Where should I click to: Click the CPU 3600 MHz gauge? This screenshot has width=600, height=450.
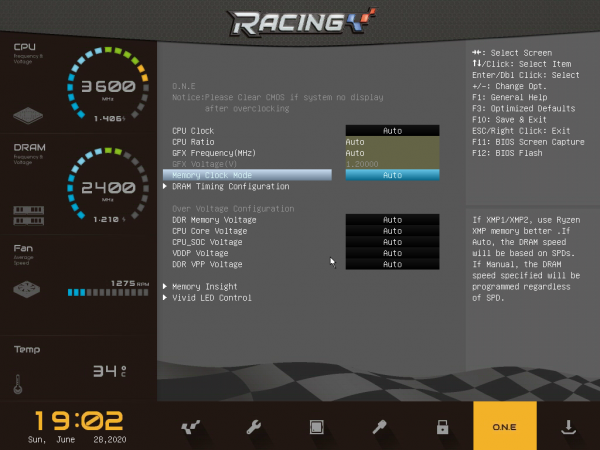(108, 86)
